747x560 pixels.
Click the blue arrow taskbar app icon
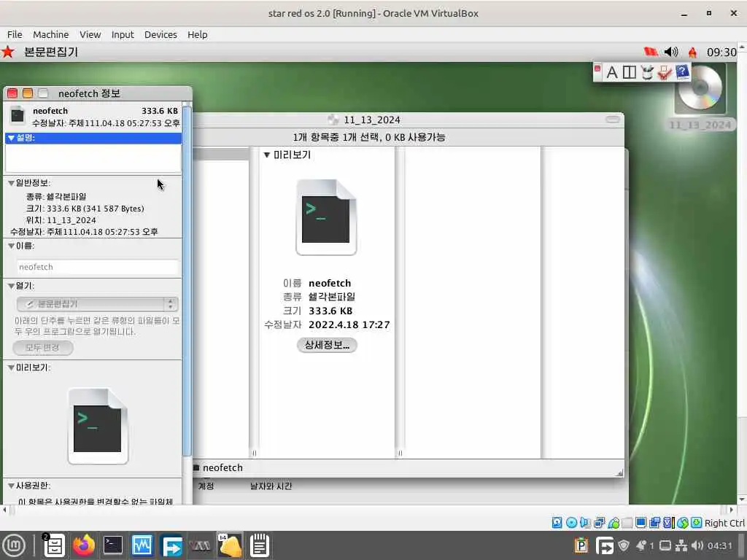171,546
